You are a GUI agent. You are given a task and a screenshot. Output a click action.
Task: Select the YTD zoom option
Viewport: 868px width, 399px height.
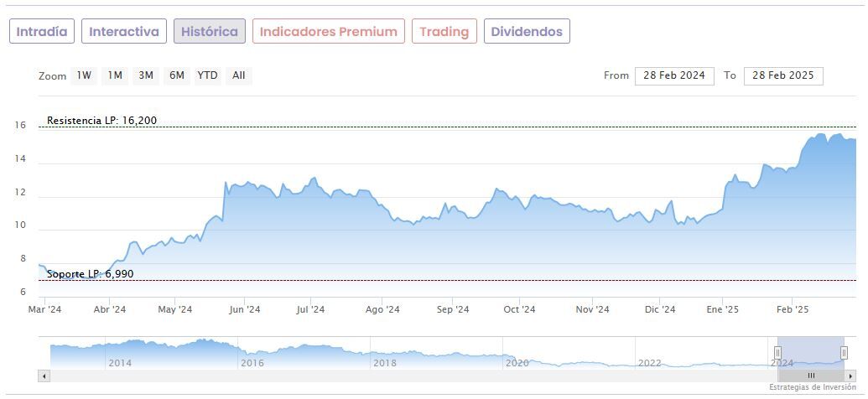tap(207, 75)
